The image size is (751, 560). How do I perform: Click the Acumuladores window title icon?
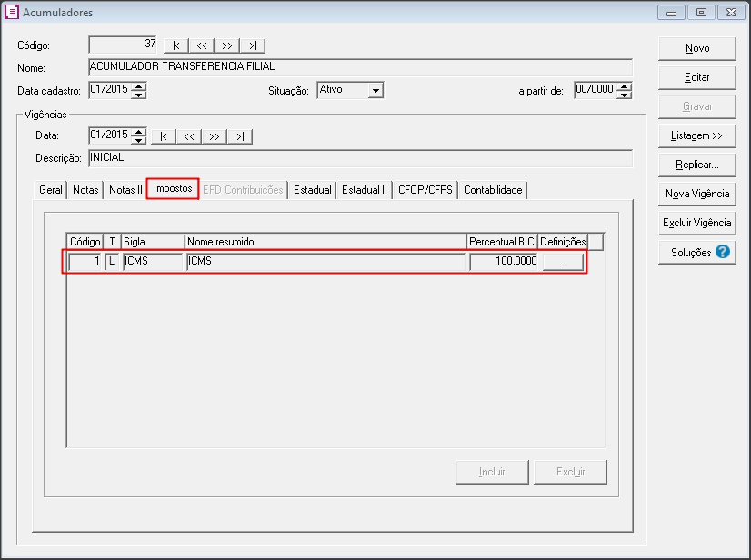coord(12,12)
